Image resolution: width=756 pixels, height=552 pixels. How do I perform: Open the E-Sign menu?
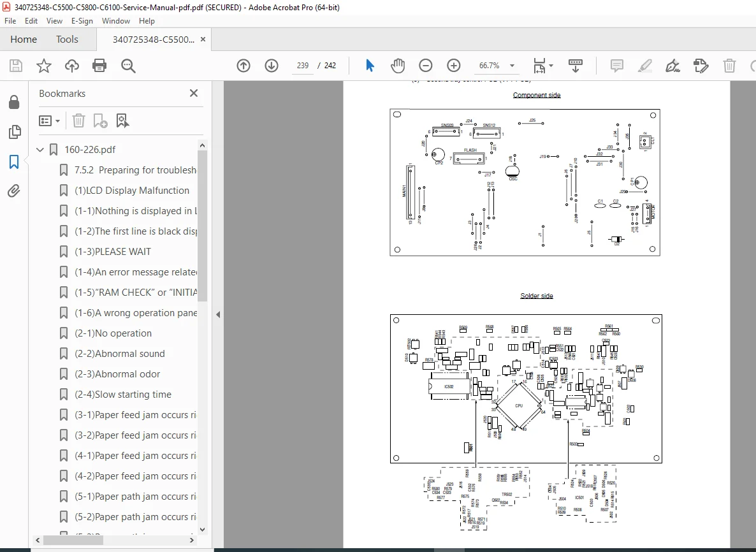tap(82, 21)
